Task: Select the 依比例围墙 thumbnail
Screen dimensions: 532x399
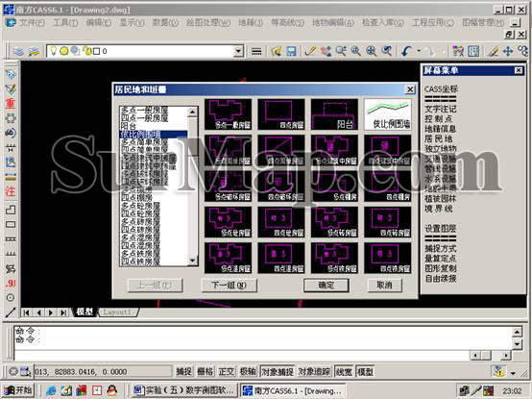Action: point(387,114)
